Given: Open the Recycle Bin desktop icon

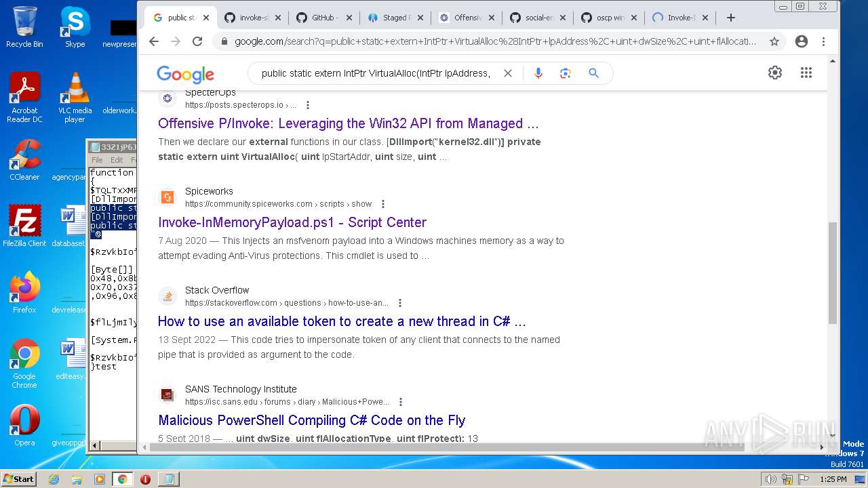Looking at the screenshot, I should [24, 27].
